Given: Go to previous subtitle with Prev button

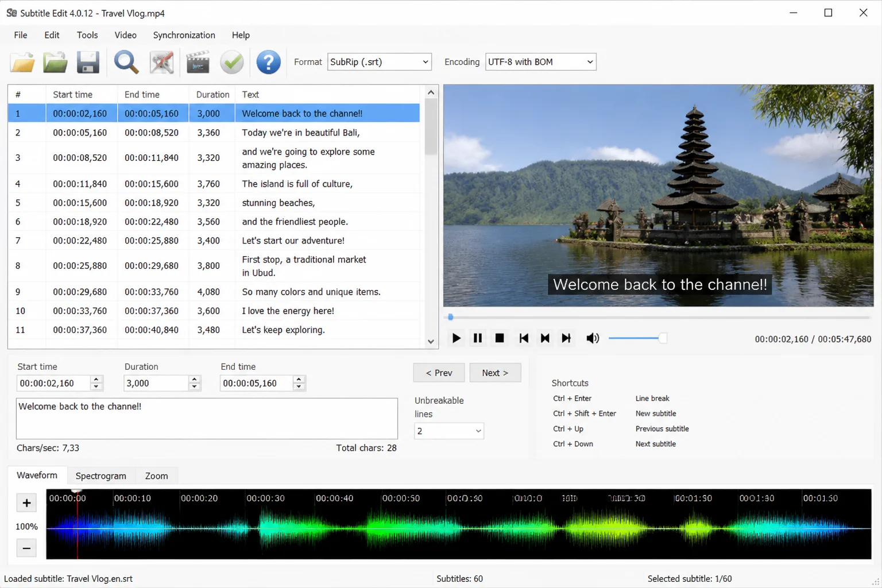Looking at the screenshot, I should click(439, 373).
